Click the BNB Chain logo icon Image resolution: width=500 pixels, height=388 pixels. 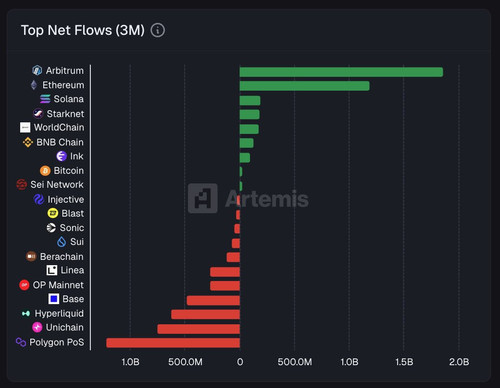(28, 142)
